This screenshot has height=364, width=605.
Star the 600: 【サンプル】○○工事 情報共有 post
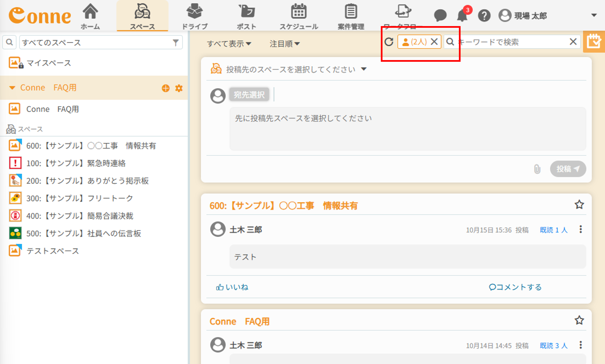pyautogui.click(x=579, y=205)
